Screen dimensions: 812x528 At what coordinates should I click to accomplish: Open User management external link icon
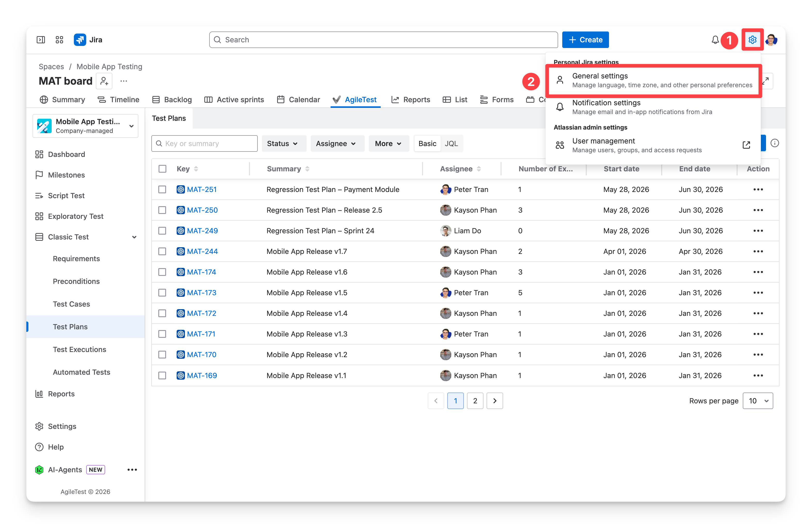click(746, 145)
